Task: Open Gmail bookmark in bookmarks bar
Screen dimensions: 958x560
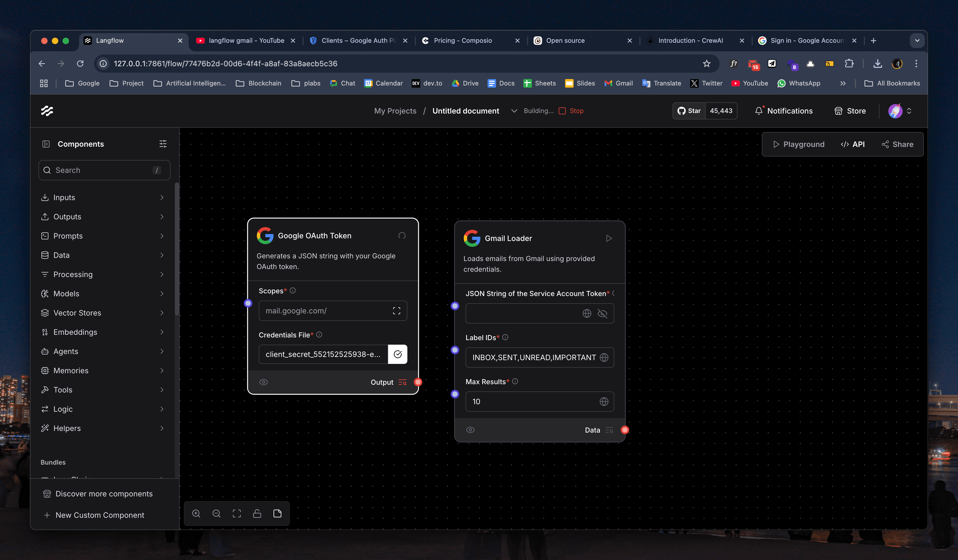Action: point(619,83)
